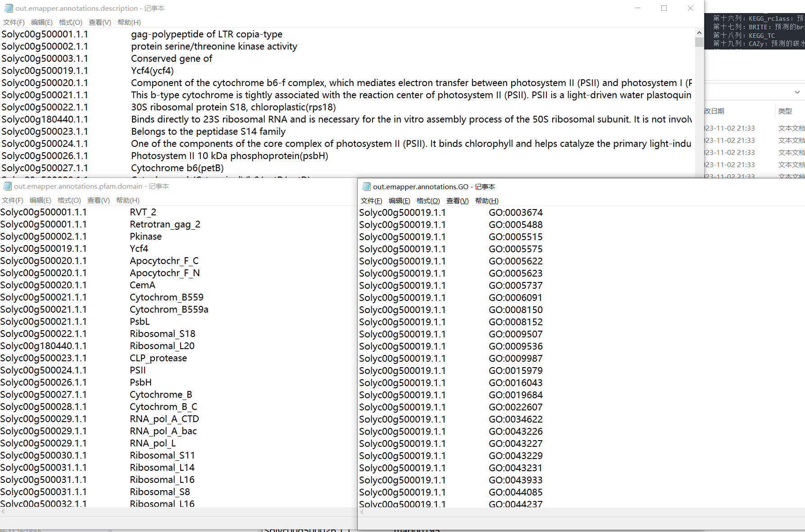Click left scroll arrow in GO window
The height and width of the screenshot is (532, 805).
click(362, 512)
